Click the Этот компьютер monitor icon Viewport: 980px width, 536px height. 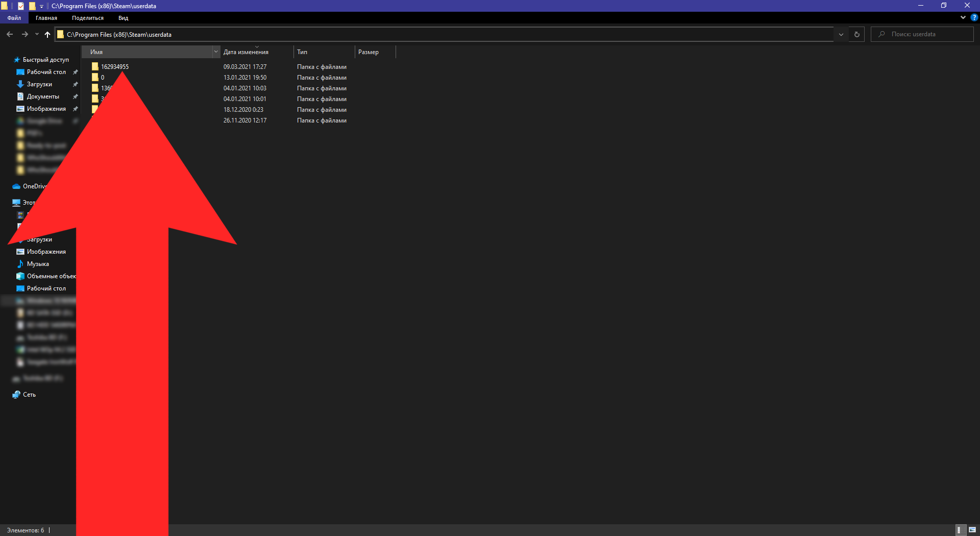click(x=16, y=203)
